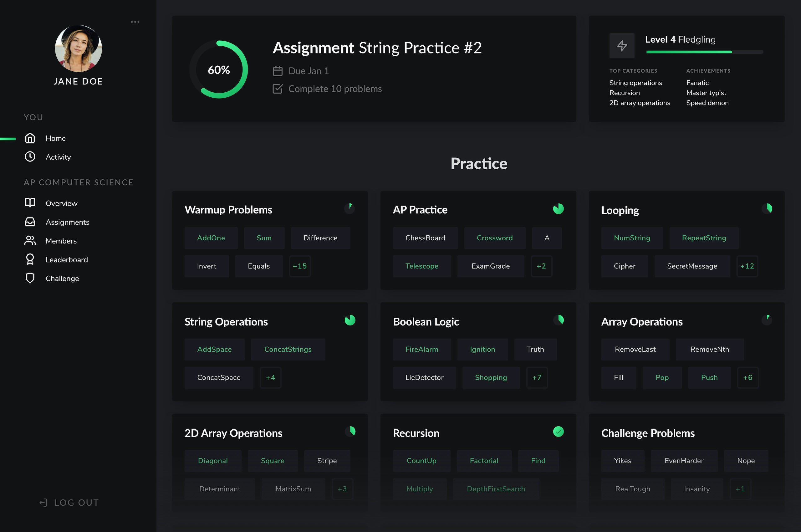Image resolution: width=801 pixels, height=532 pixels.
Task: Open the ellipsis menu near the profile
Action: click(x=135, y=21)
